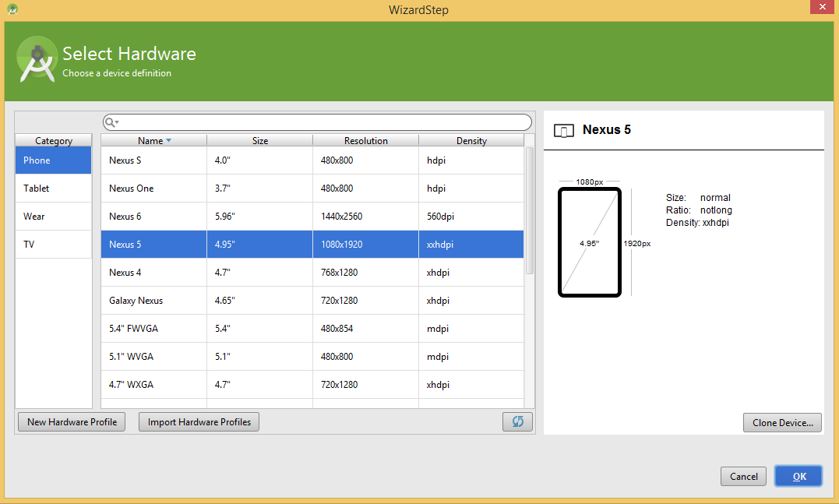The image size is (839, 504).
Task: Confirm with the OK button
Action: [798, 476]
